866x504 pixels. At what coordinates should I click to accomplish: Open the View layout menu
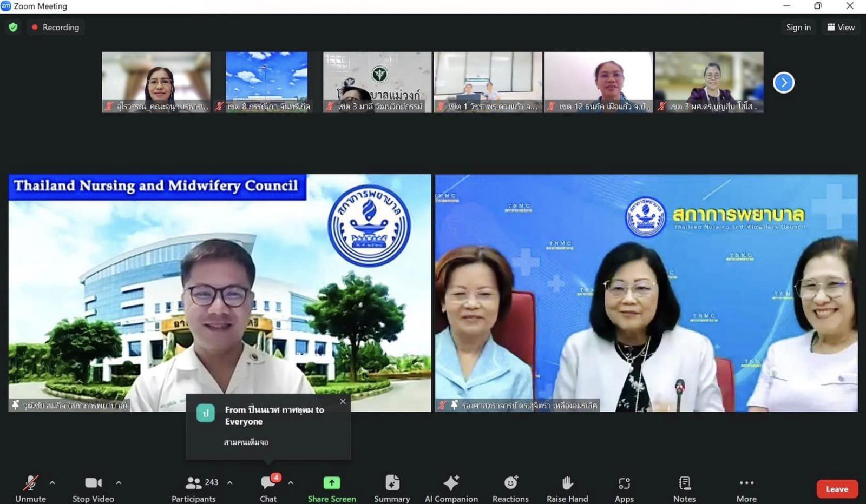[x=841, y=27]
